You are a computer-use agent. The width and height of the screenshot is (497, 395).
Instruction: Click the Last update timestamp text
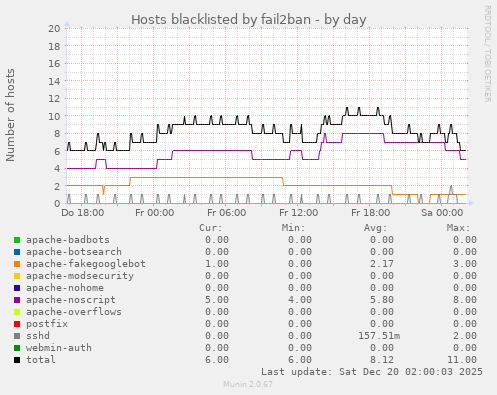pyautogui.click(x=372, y=372)
